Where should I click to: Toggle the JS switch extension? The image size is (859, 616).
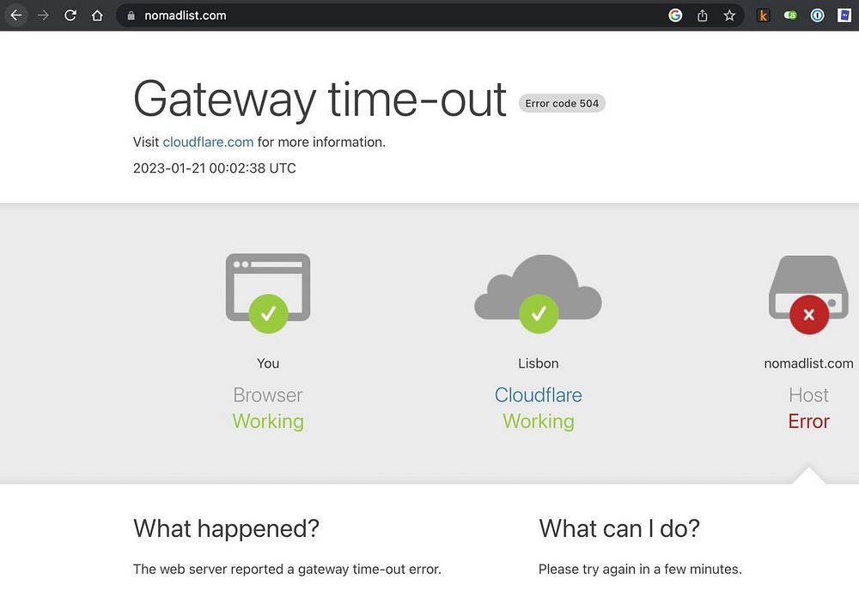(790, 15)
